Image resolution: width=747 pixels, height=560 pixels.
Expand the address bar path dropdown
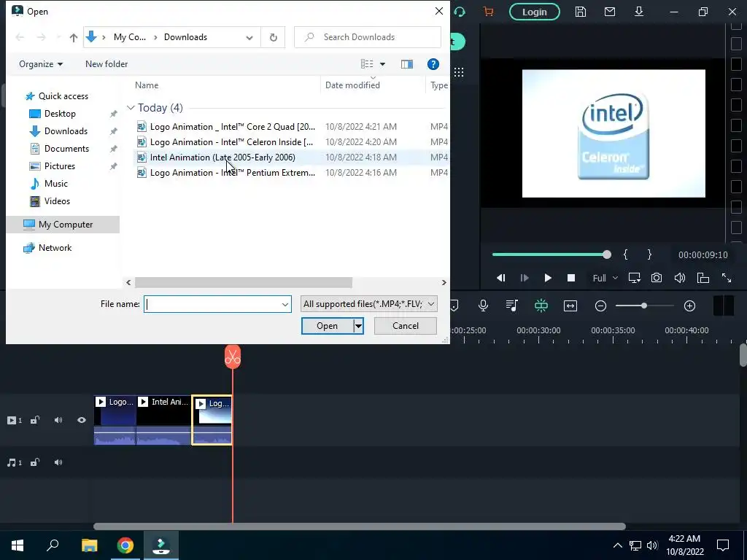coord(249,38)
